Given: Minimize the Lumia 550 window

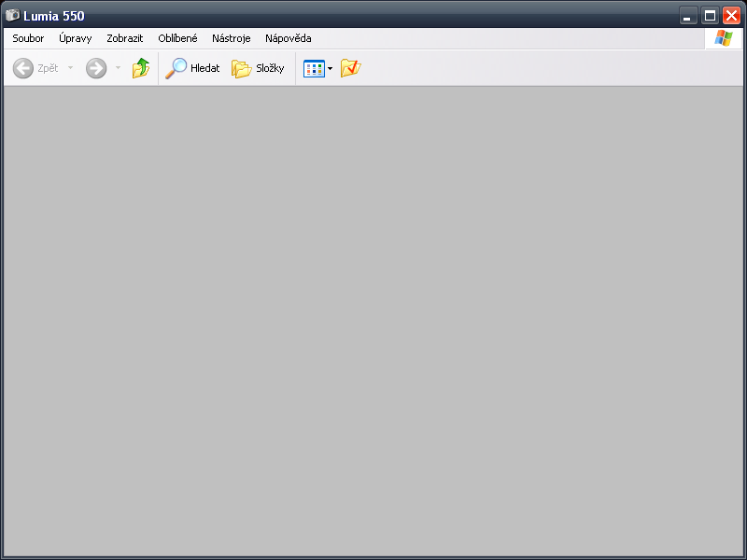Looking at the screenshot, I should 687,16.
